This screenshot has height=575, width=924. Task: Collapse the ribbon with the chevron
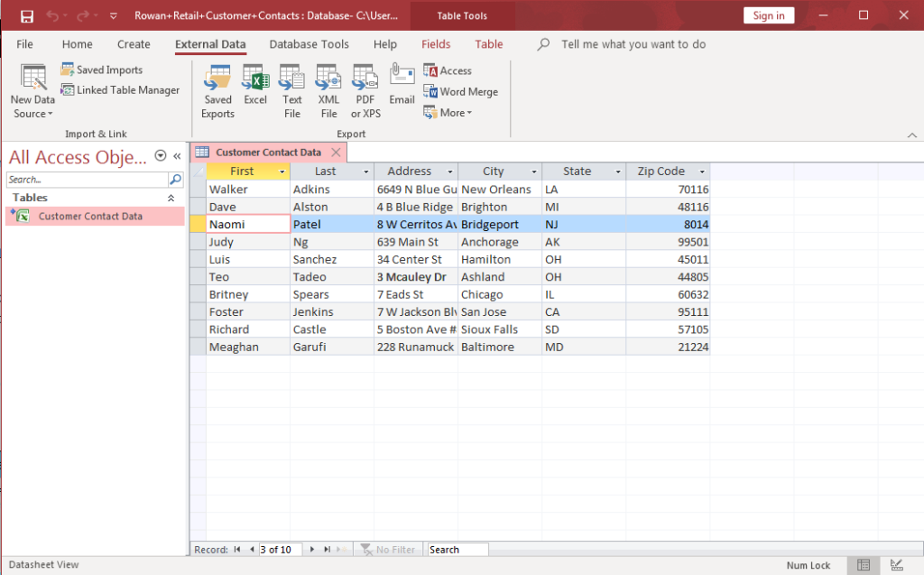(911, 134)
